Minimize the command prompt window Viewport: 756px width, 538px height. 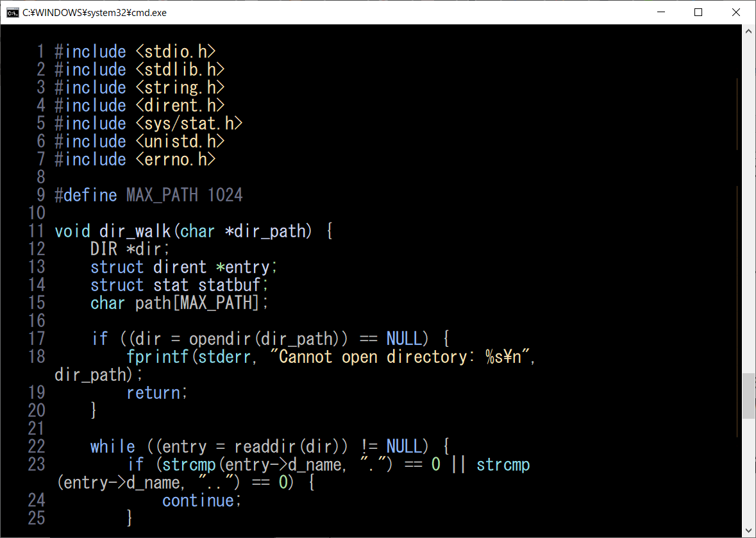(661, 12)
